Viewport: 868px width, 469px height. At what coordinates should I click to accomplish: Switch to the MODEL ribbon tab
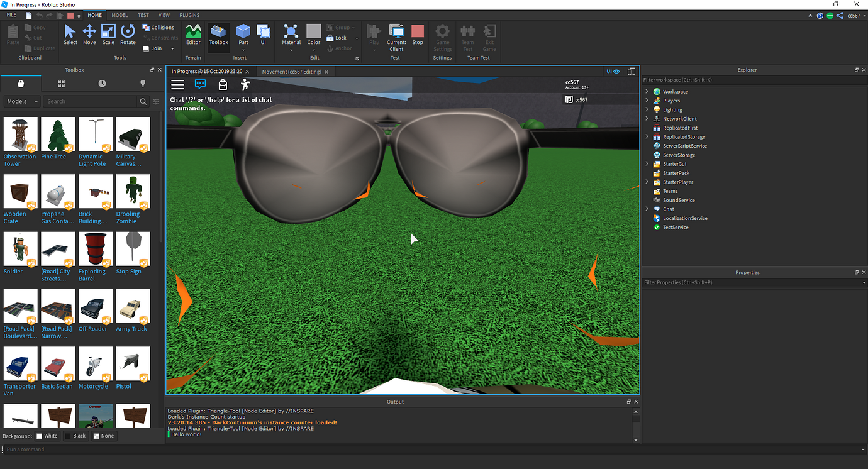(x=120, y=15)
